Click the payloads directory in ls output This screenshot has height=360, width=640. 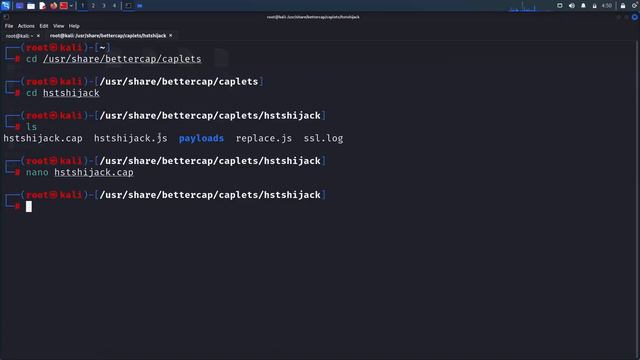pos(201,138)
